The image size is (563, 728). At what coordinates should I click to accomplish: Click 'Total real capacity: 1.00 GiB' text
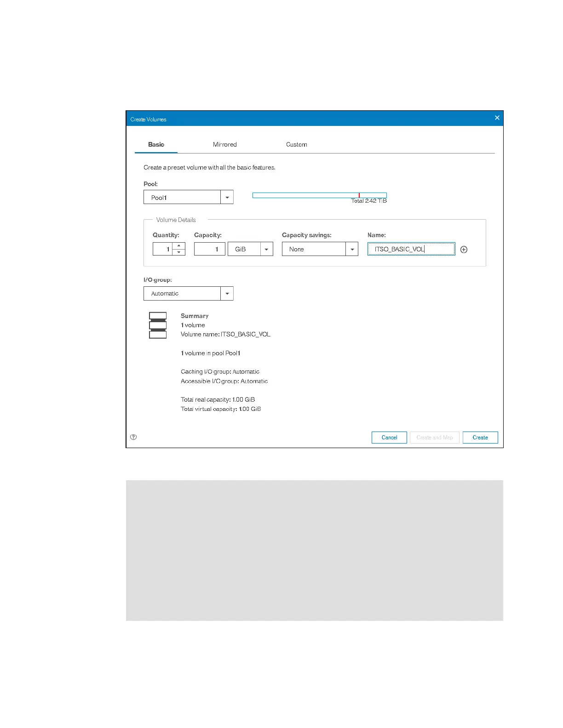pyautogui.click(x=218, y=399)
